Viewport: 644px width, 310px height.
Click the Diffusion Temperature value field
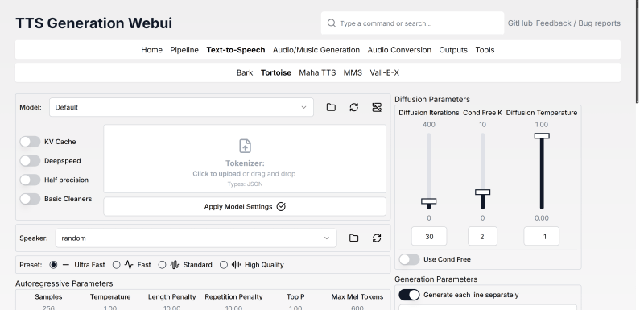coord(541,236)
